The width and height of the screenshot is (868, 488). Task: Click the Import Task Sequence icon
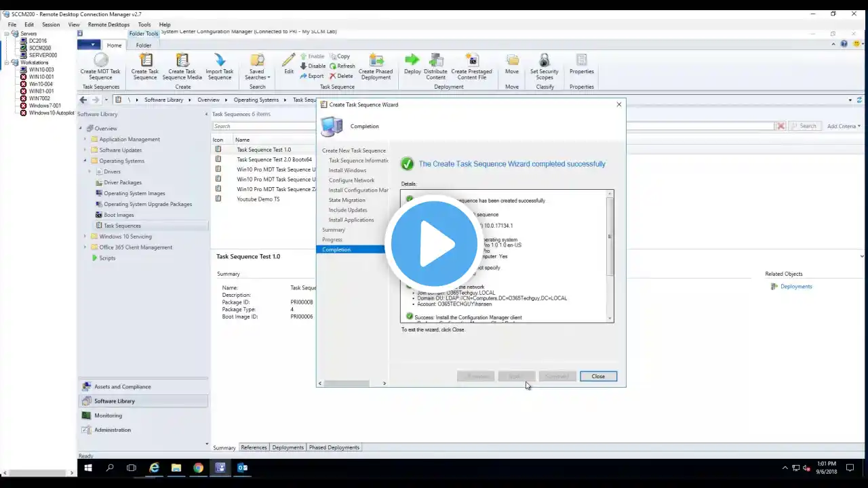pyautogui.click(x=219, y=60)
